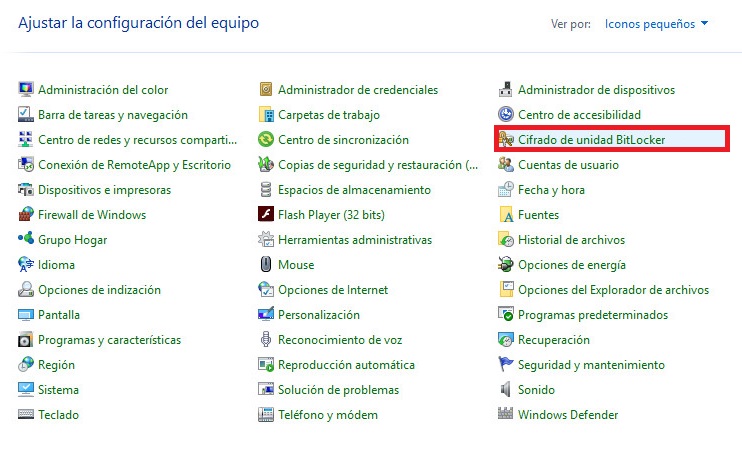Viewport: 742px width, 450px height.
Task: Open the Mouse text link
Action: pyautogui.click(x=296, y=265)
